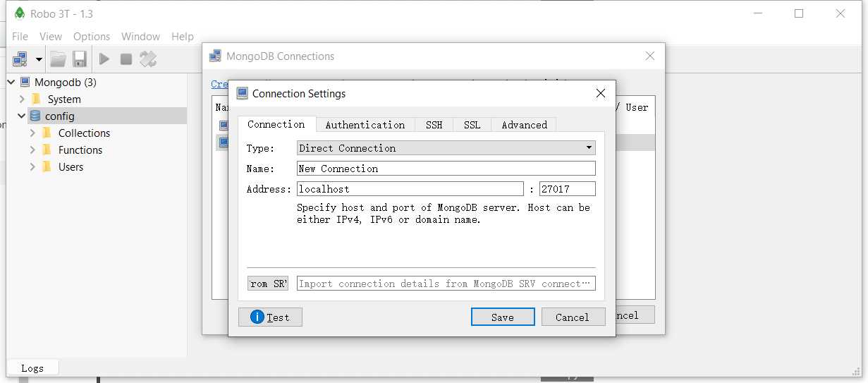Switch to the Authentication tab
This screenshot has width=868, height=383.
click(x=365, y=125)
